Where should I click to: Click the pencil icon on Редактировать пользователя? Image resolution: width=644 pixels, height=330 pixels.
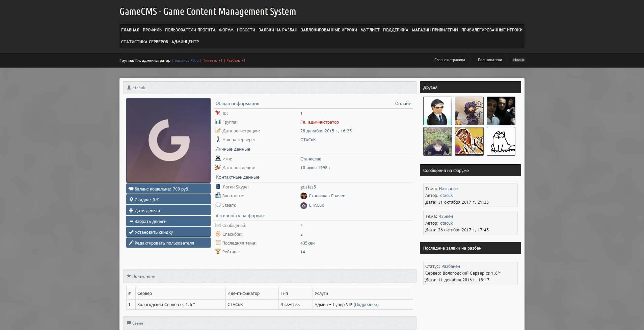(131, 243)
